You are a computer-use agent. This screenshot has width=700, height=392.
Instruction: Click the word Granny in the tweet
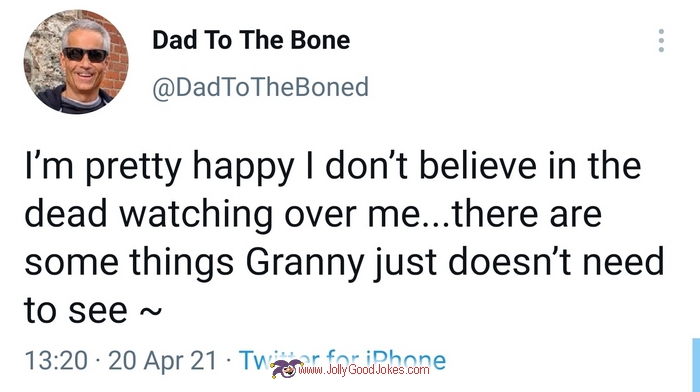coord(305,263)
